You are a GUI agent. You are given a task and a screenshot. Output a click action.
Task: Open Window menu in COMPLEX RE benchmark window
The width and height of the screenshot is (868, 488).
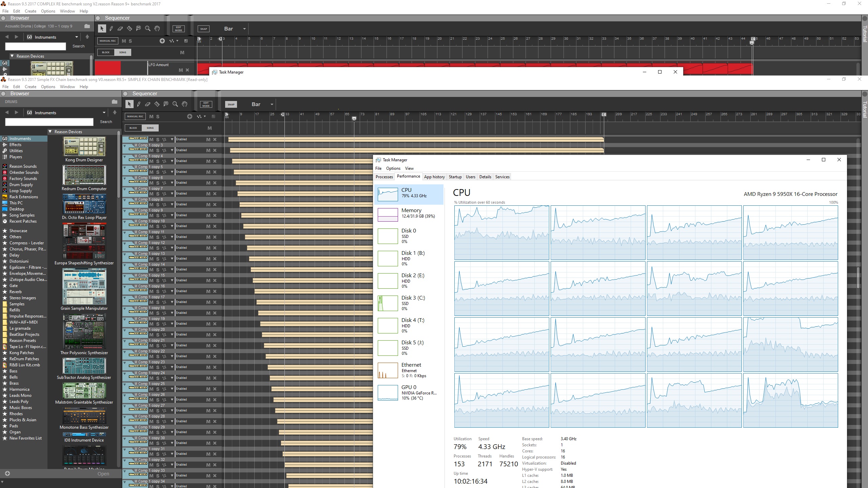67,11
